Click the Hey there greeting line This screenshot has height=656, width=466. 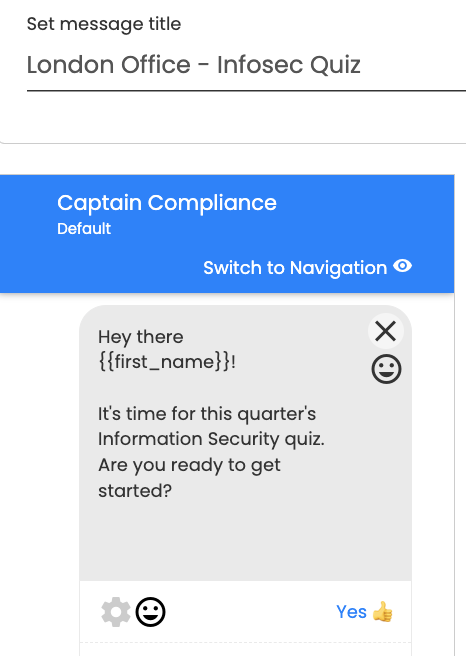[x=141, y=337]
